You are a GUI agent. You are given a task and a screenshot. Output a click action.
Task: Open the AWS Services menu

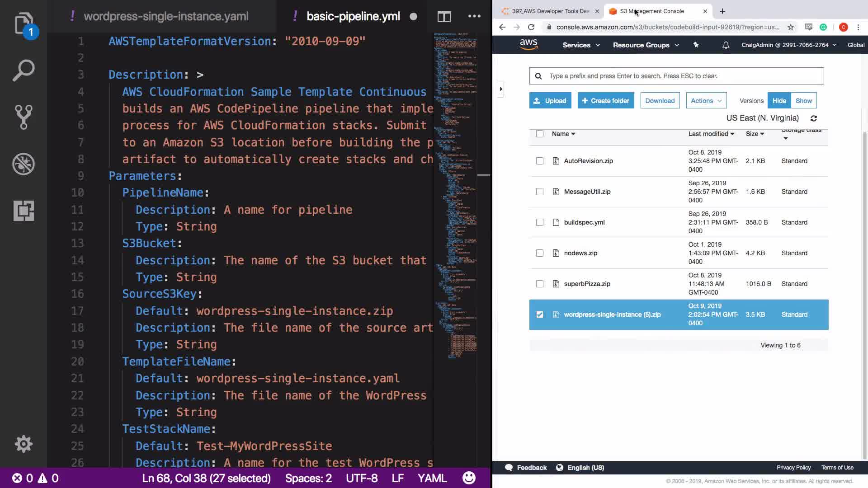[x=581, y=45]
